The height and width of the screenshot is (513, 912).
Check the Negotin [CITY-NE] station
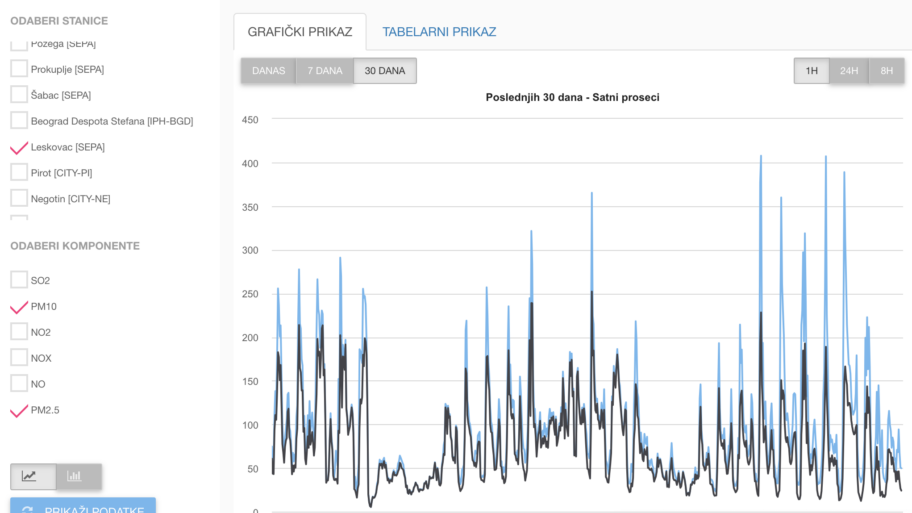pos(19,199)
